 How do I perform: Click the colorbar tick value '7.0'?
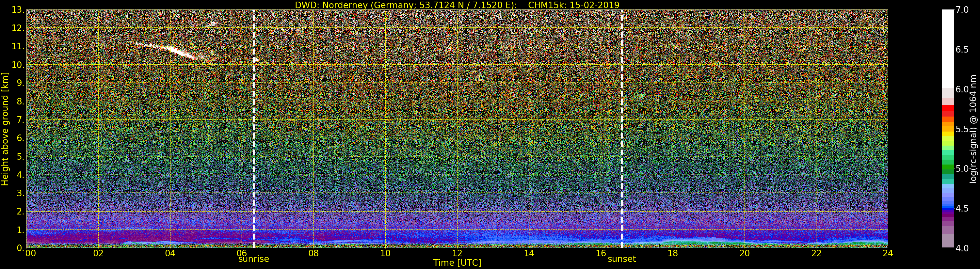pos(962,10)
